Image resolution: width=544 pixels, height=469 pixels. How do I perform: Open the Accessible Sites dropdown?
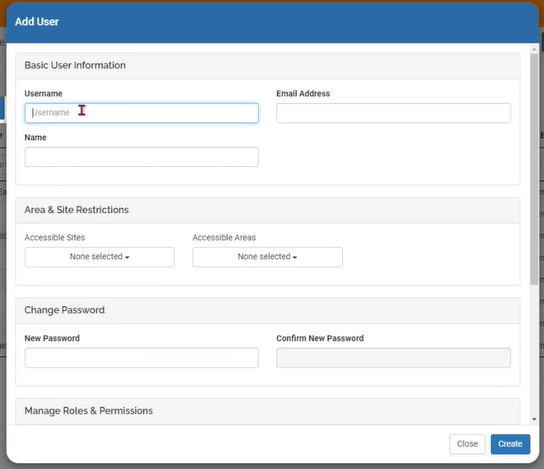tap(100, 257)
